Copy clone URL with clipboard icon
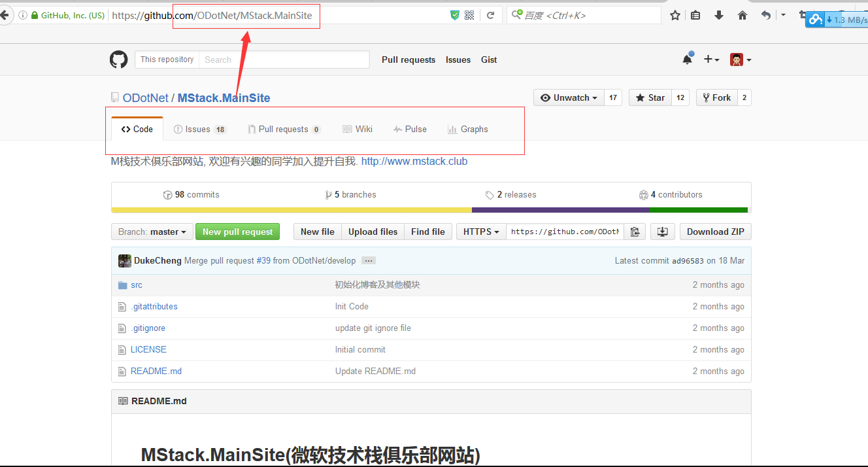Image resolution: width=868 pixels, height=467 pixels. point(635,232)
